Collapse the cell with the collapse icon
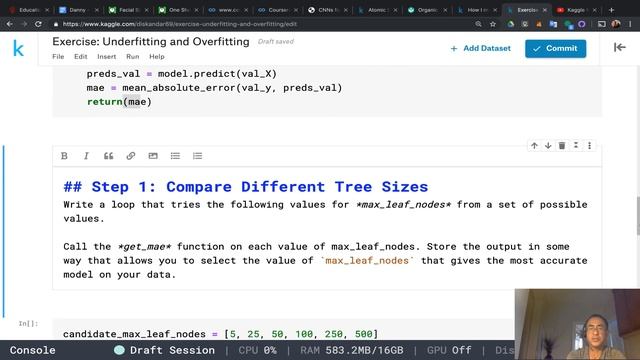This screenshot has width=640, height=360. (576, 145)
